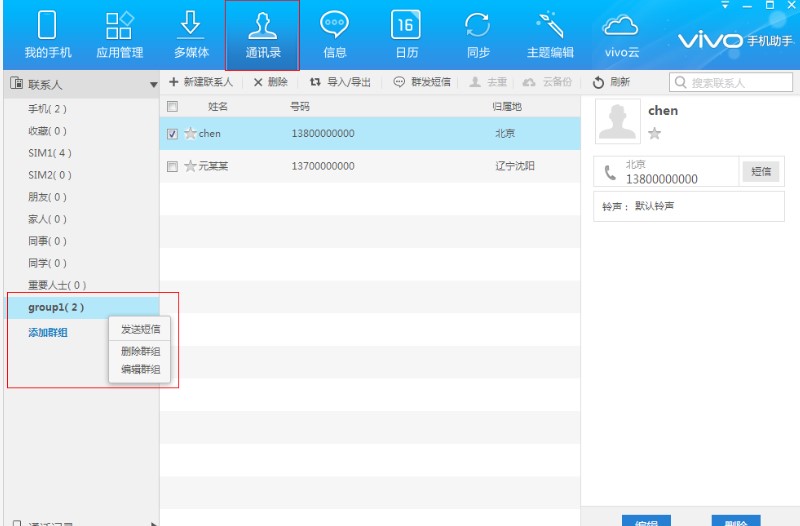800x526 pixels.
Task: Click the 铃声 默认铃声 ringtone field
Action: point(689,206)
